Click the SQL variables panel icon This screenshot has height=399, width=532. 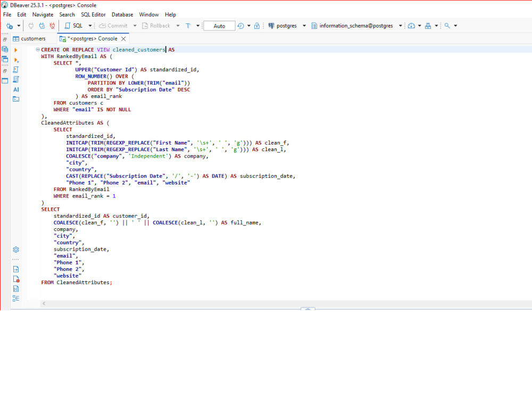pyautogui.click(x=16, y=289)
